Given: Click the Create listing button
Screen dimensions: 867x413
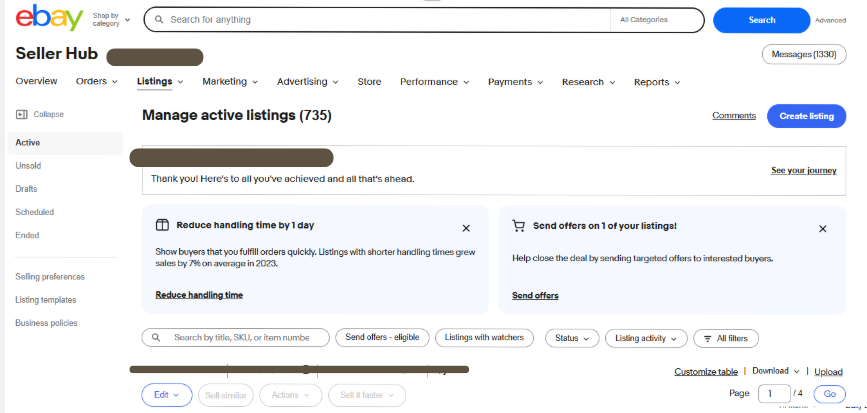Looking at the screenshot, I should click(x=806, y=116).
